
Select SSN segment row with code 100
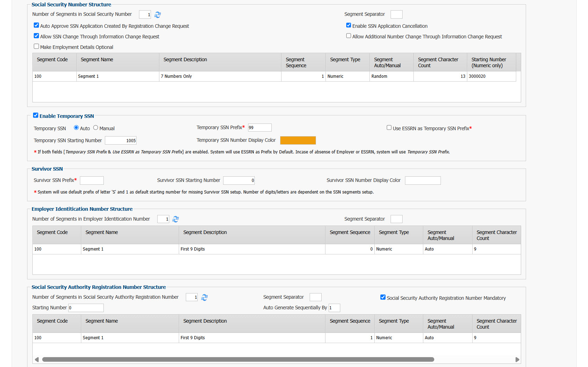[274, 76]
